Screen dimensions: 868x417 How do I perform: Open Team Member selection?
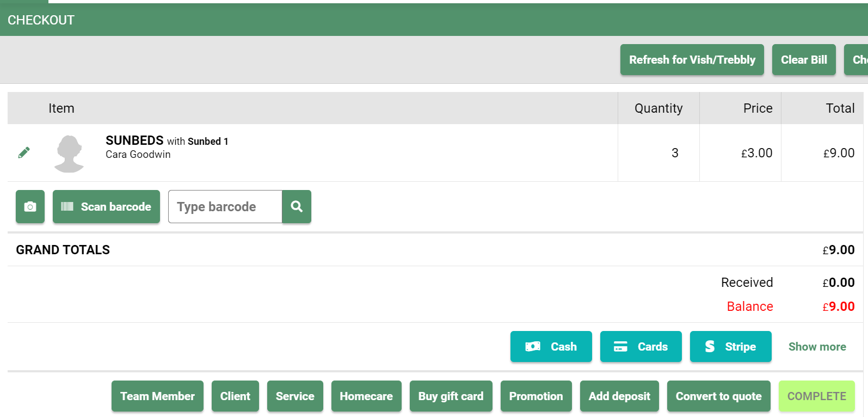pos(157,396)
